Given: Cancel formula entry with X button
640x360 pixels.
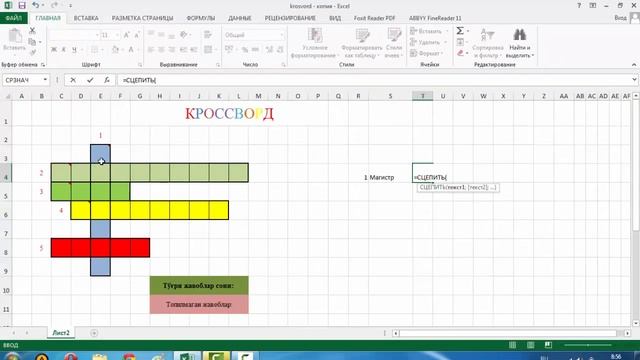Looking at the screenshot, I should click(73, 80).
